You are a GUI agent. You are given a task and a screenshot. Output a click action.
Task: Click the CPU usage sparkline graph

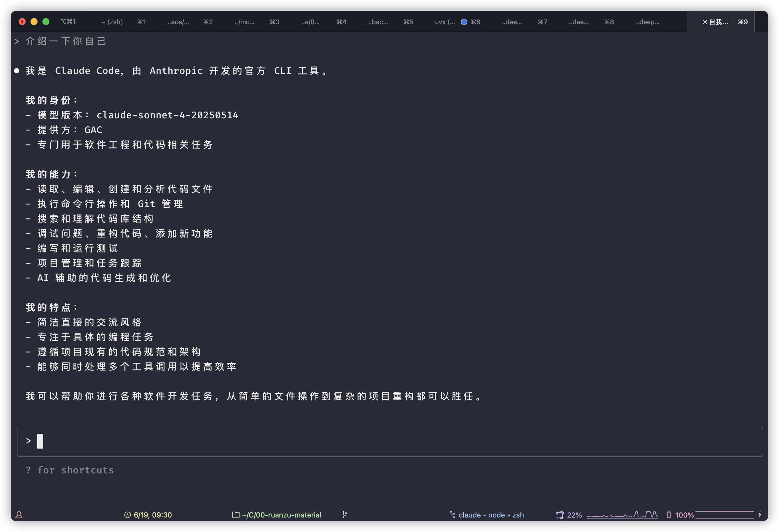point(622,515)
